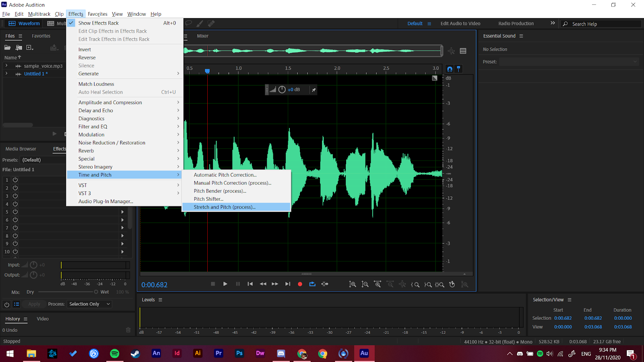Open Spotify from the taskbar
The width and height of the screenshot is (644, 362).
[x=114, y=353]
